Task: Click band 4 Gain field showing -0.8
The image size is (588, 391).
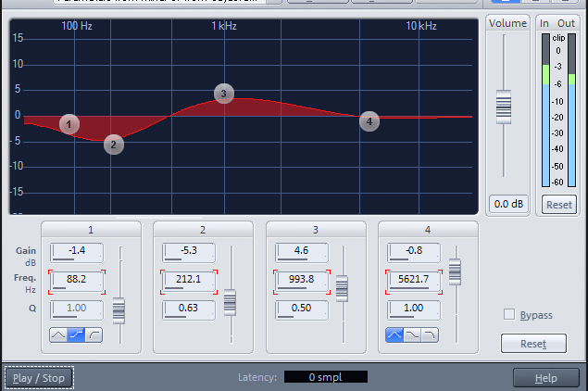Action: pyautogui.click(x=414, y=252)
